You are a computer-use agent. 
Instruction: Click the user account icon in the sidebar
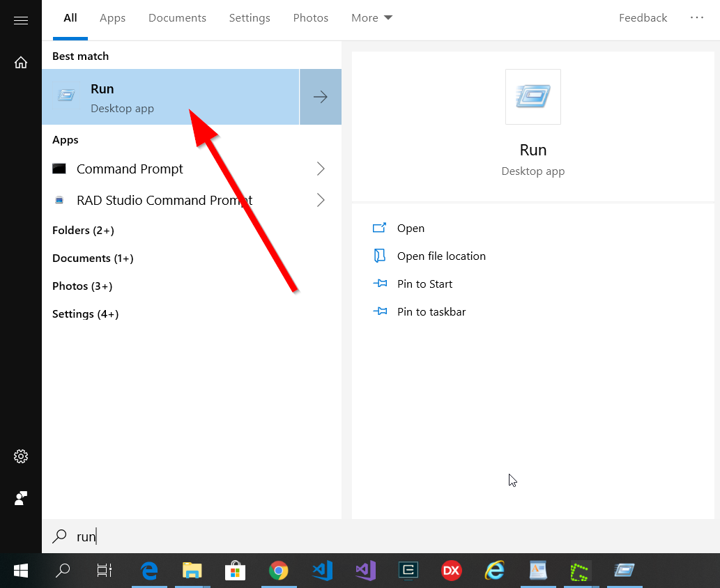click(21, 498)
